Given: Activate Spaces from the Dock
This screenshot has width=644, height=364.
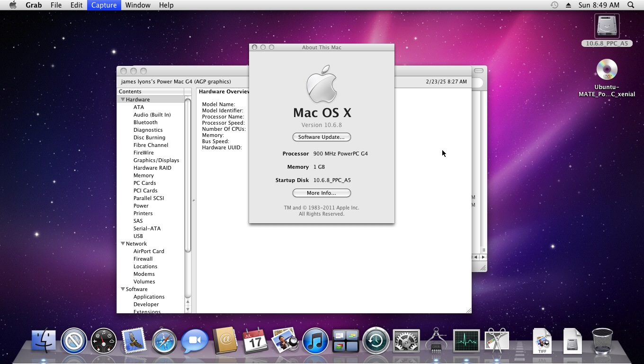Looking at the screenshot, I should tap(346, 341).
